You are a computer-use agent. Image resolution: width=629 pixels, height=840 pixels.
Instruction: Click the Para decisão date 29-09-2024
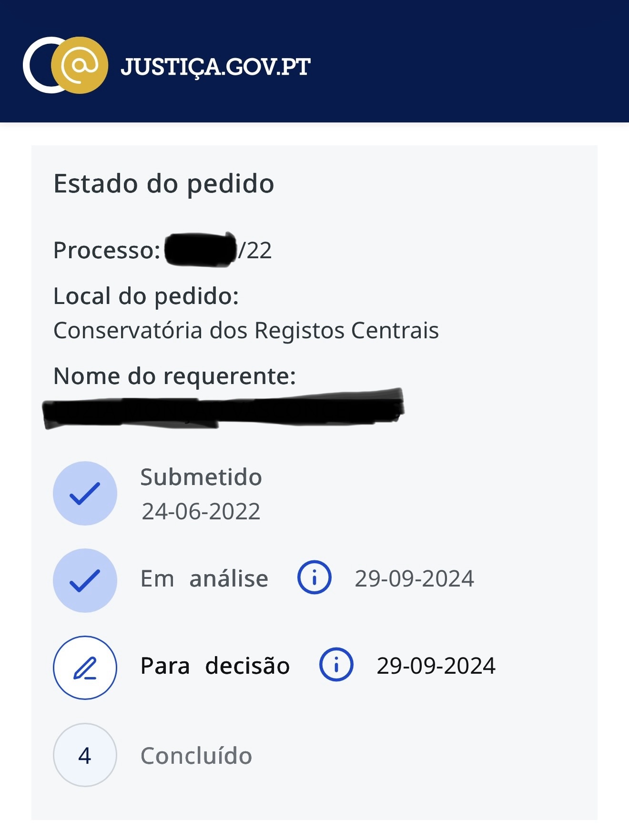point(436,666)
